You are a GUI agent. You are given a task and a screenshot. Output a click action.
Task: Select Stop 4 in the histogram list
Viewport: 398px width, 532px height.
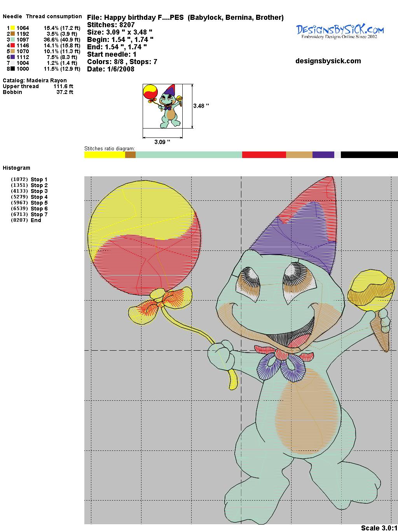point(39,197)
